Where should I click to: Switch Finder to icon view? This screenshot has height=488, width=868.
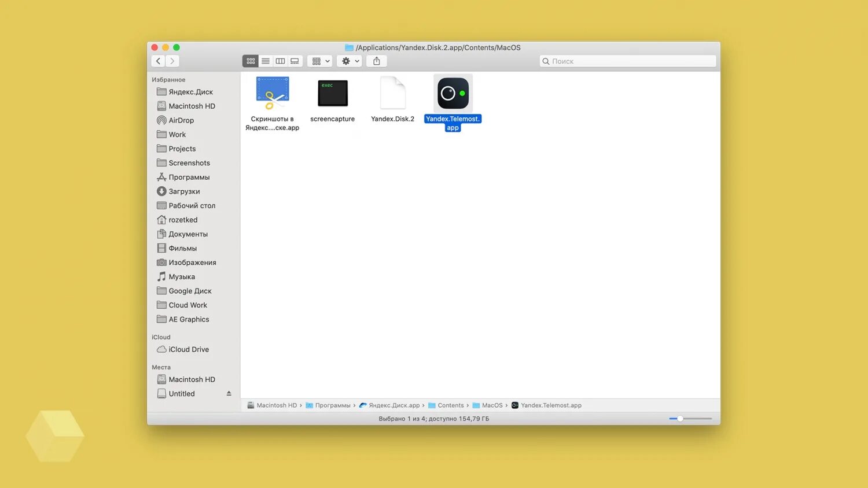coord(251,61)
